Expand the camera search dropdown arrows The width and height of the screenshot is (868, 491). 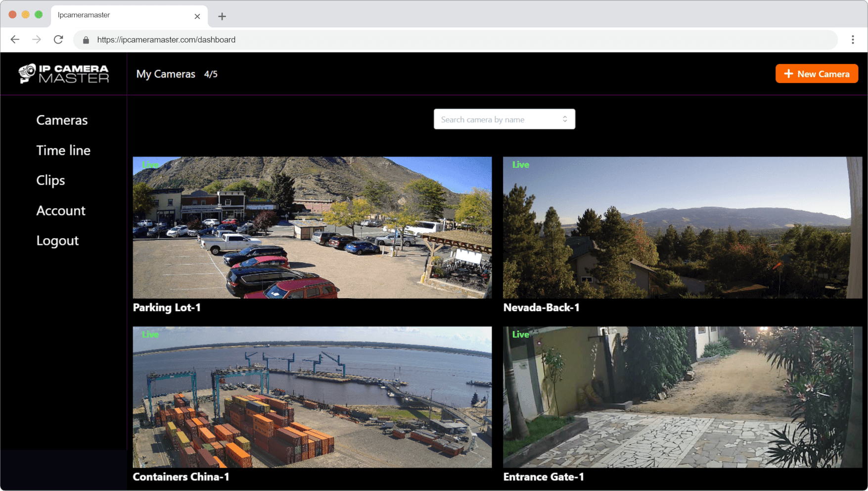(x=565, y=119)
